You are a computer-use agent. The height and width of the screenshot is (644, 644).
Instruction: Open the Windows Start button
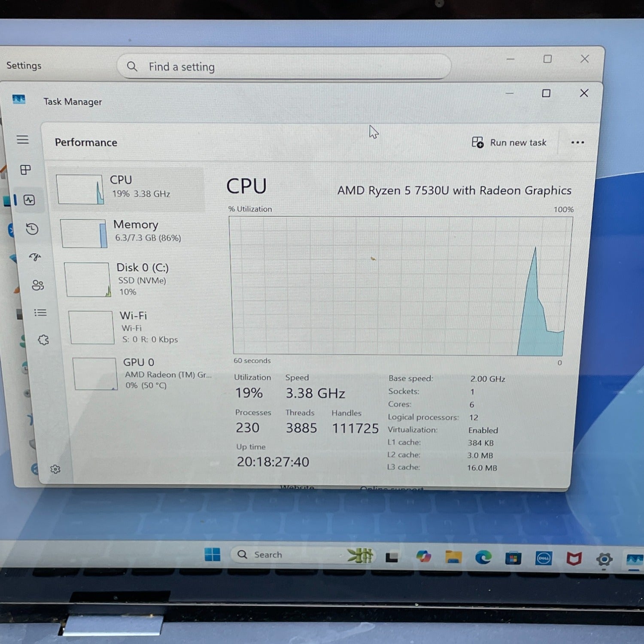[x=213, y=554]
